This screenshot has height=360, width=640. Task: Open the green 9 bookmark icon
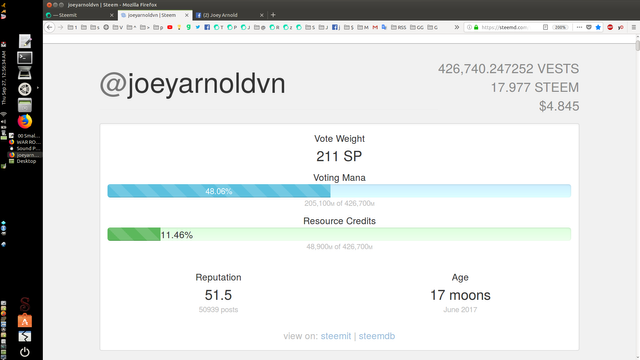188,27
